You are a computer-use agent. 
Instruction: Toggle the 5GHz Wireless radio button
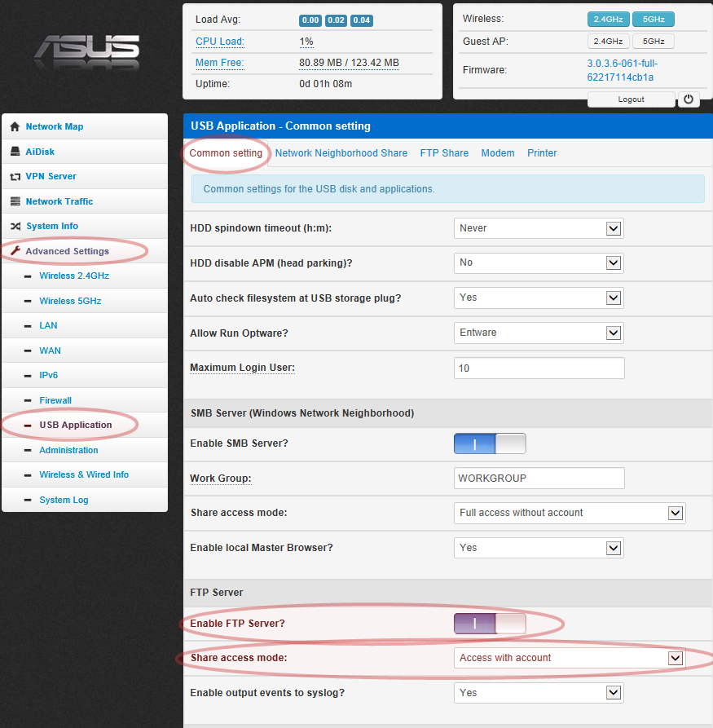[653, 19]
